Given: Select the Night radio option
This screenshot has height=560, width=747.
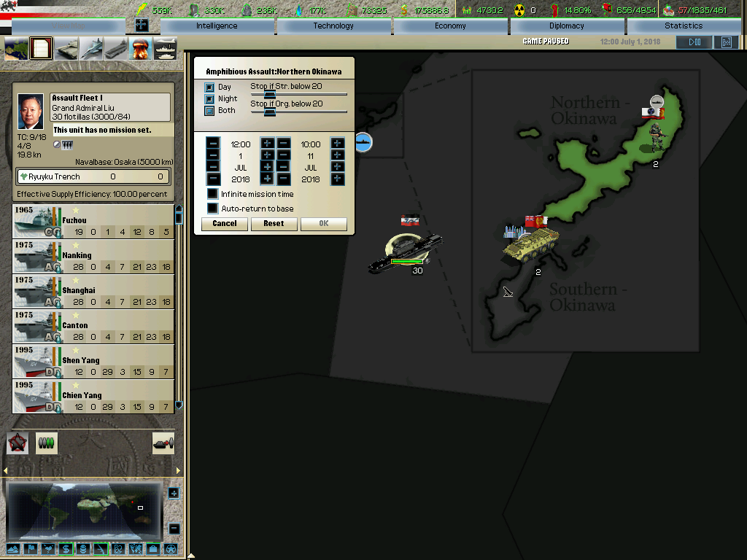Looking at the screenshot, I should pos(210,98).
